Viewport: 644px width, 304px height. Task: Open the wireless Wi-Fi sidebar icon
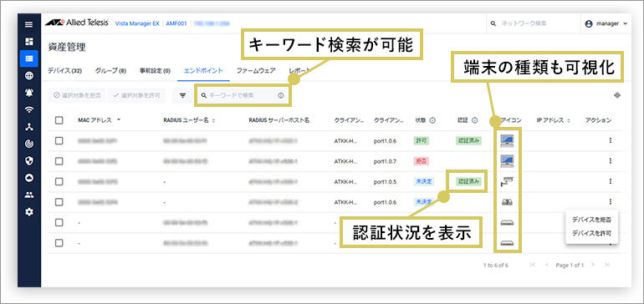[x=29, y=109]
